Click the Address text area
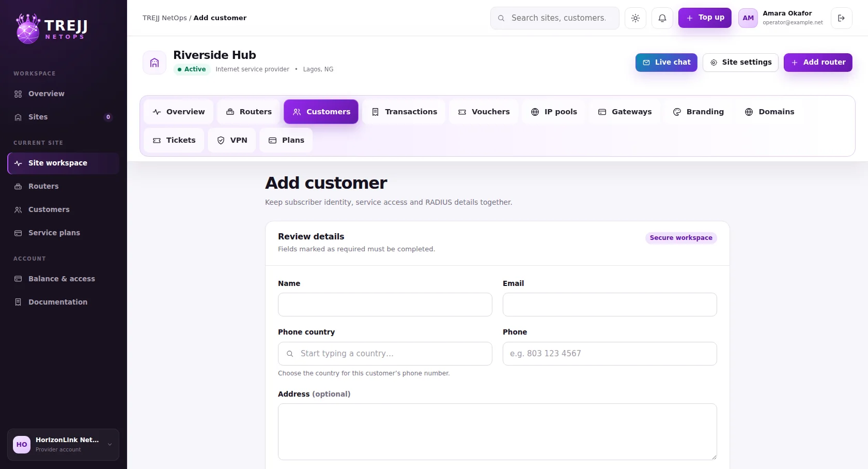 click(x=498, y=432)
